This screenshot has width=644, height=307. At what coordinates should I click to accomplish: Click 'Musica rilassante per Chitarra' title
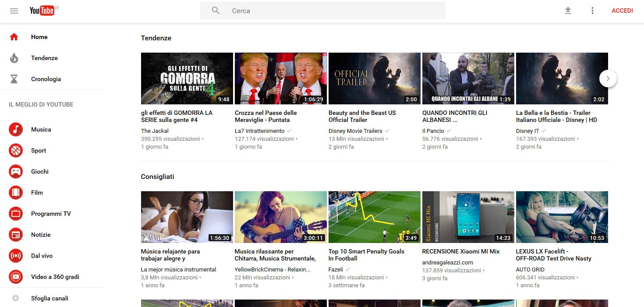[x=275, y=255]
